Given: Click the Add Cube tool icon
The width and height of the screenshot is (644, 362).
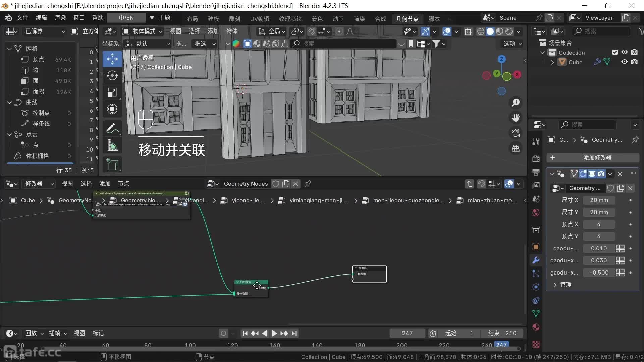Looking at the screenshot, I should 112,165.
